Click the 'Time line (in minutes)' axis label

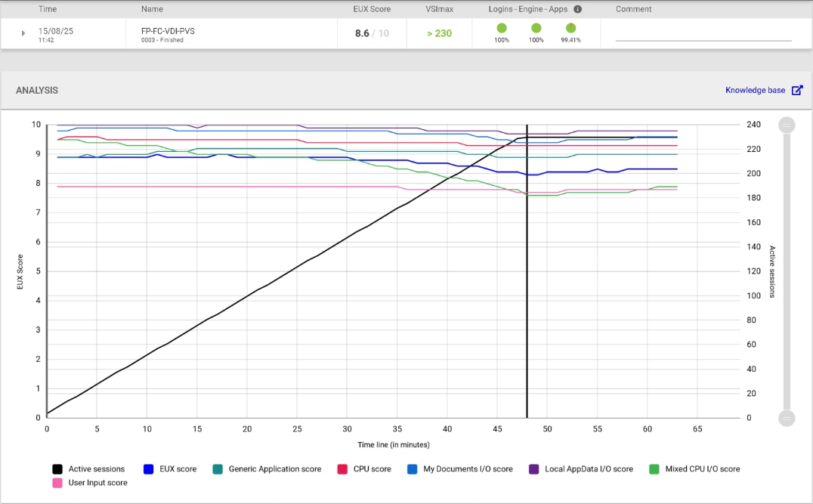click(394, 444)
